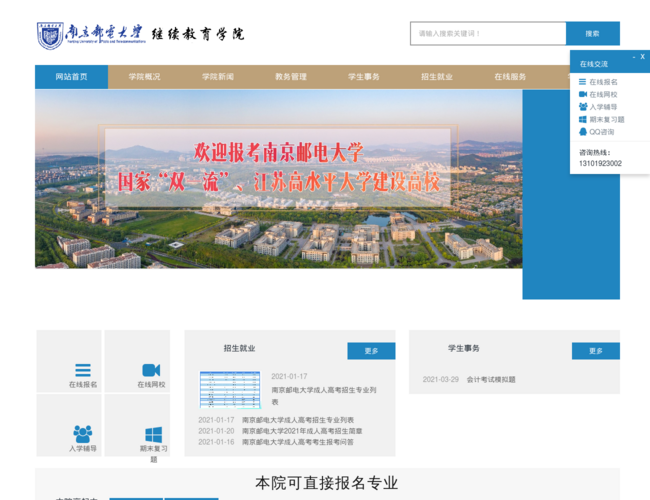Click the 入学辅导 tile label
This screenshot has height=500, width=650.
point(83,449)
